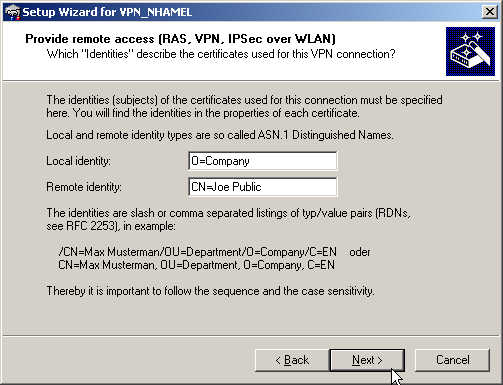Click the "Local identity:" label

[x=78, y=161]
